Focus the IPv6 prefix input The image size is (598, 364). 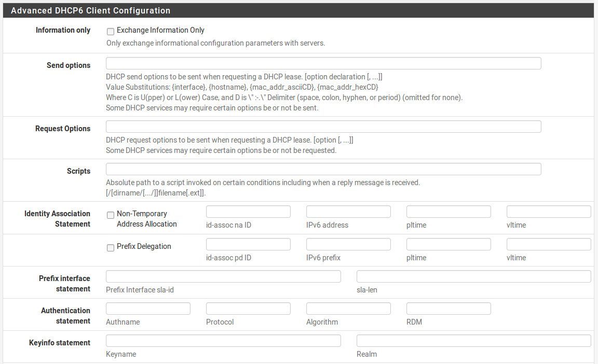click(349, 244)
